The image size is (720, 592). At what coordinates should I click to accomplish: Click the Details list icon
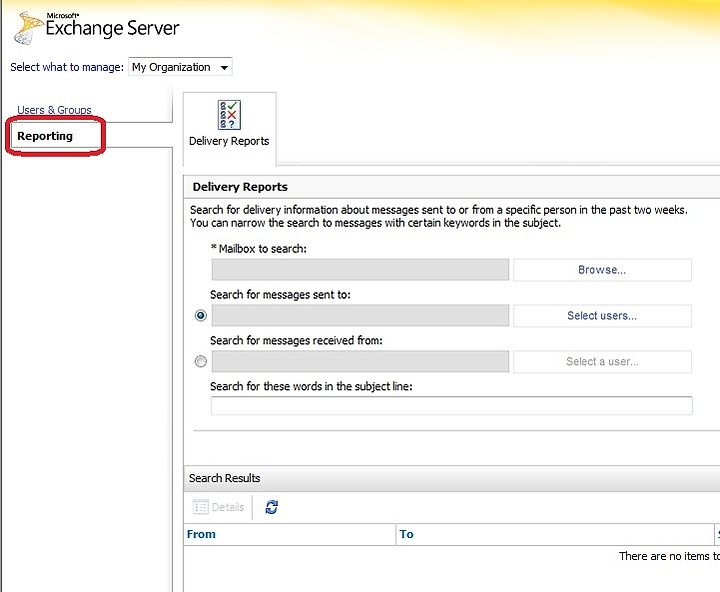coord(201,507)
